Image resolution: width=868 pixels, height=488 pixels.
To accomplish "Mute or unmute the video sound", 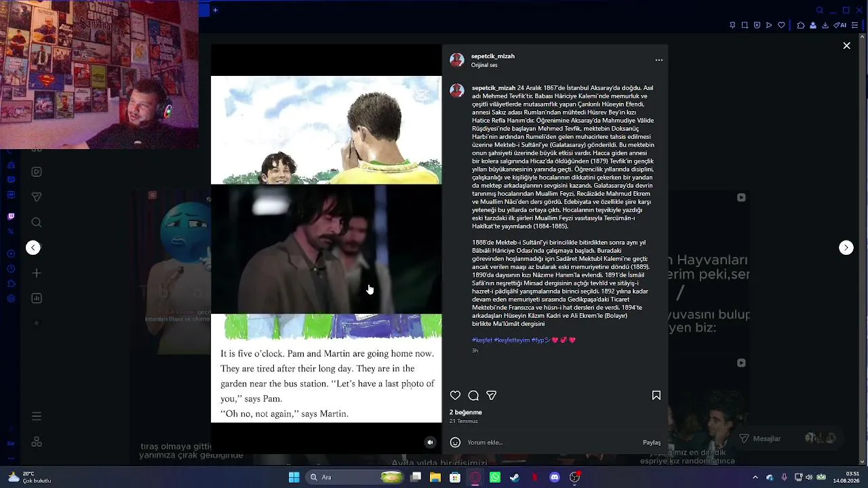I will tap(430, 442).
